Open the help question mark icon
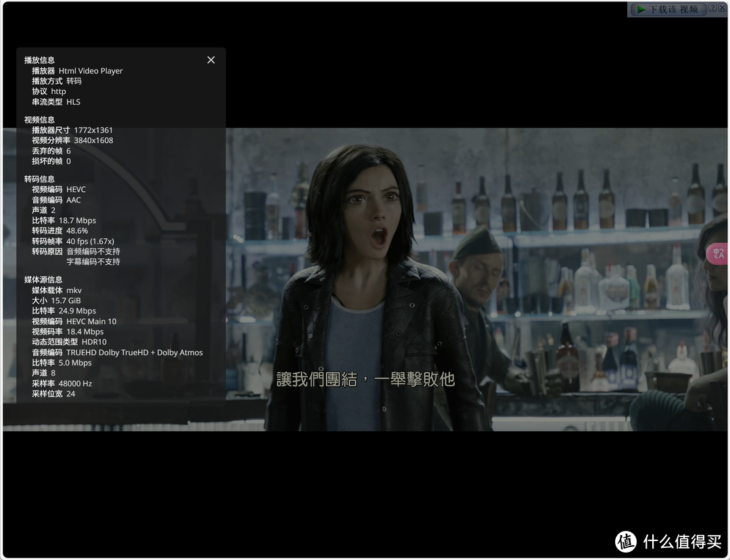 (713, 7)
